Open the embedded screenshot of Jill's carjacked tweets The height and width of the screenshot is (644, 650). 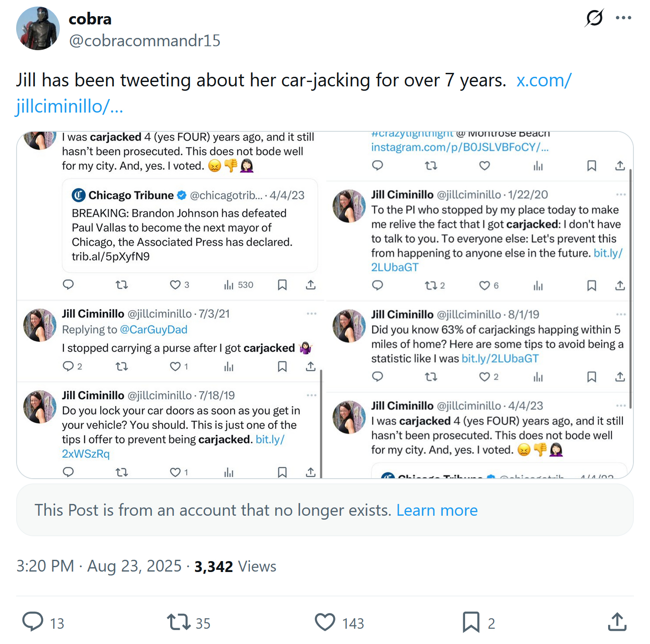coord(325,305)
